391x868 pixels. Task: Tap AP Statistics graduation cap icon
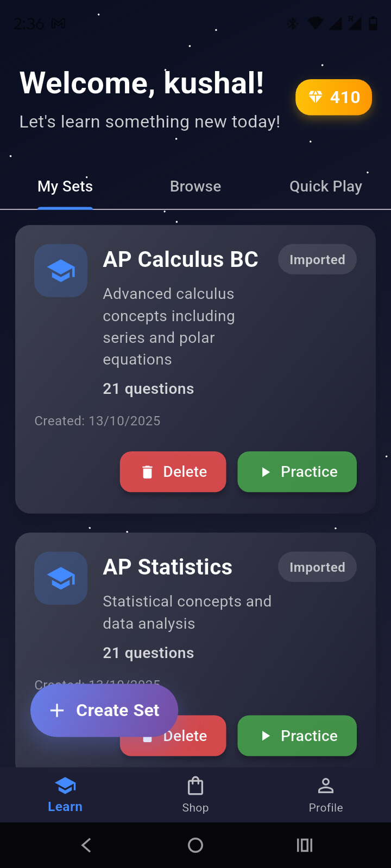[61, 578]
